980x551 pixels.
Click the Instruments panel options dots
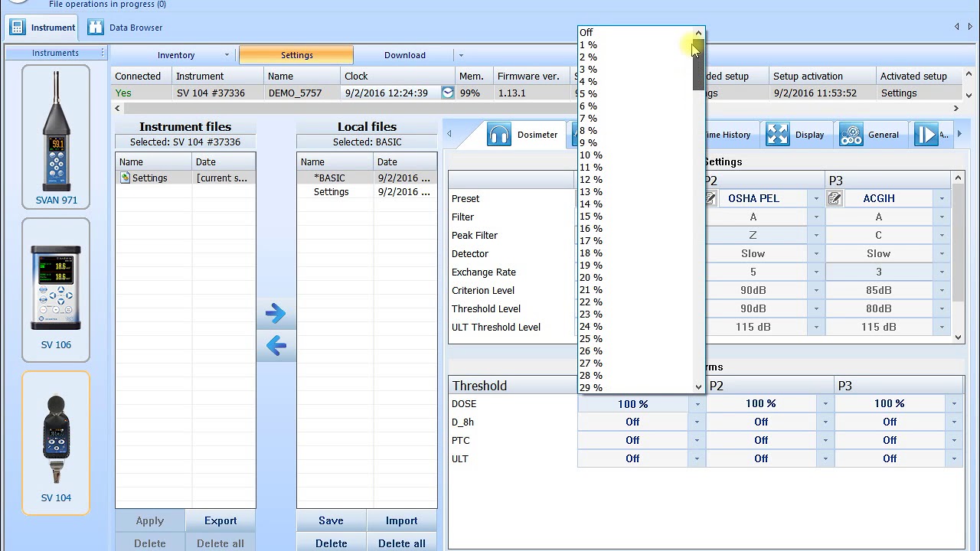coord(102,53)
